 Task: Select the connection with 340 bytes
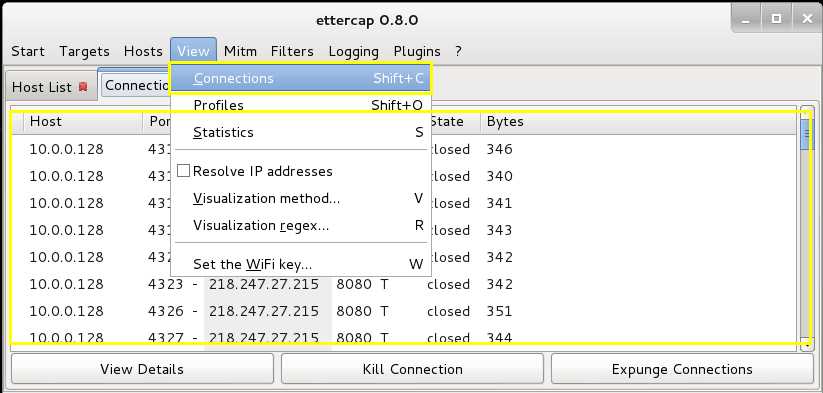click(404, 176)
